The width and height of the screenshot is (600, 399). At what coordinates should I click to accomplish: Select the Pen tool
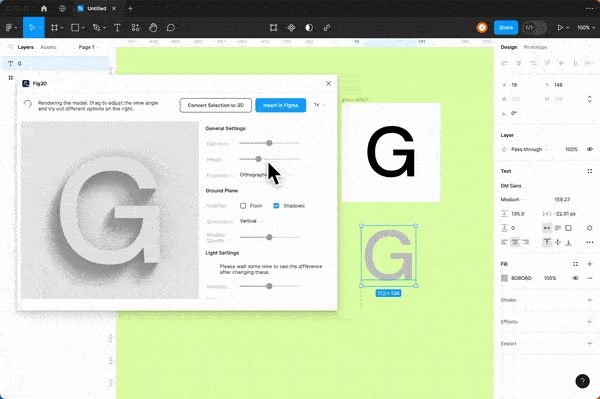(96, 28)
